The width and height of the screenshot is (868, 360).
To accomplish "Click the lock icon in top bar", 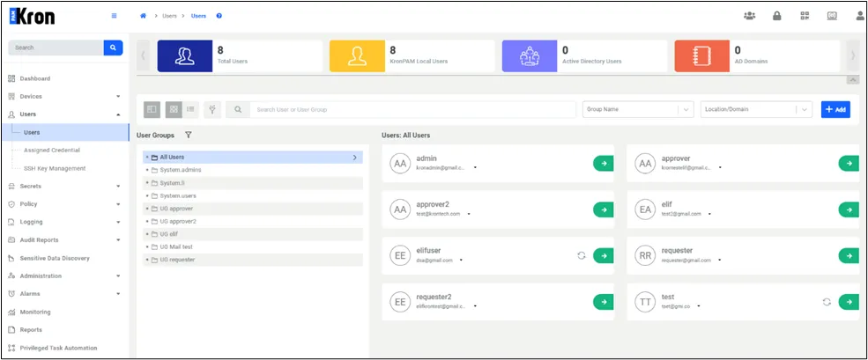I will point(777,16).
